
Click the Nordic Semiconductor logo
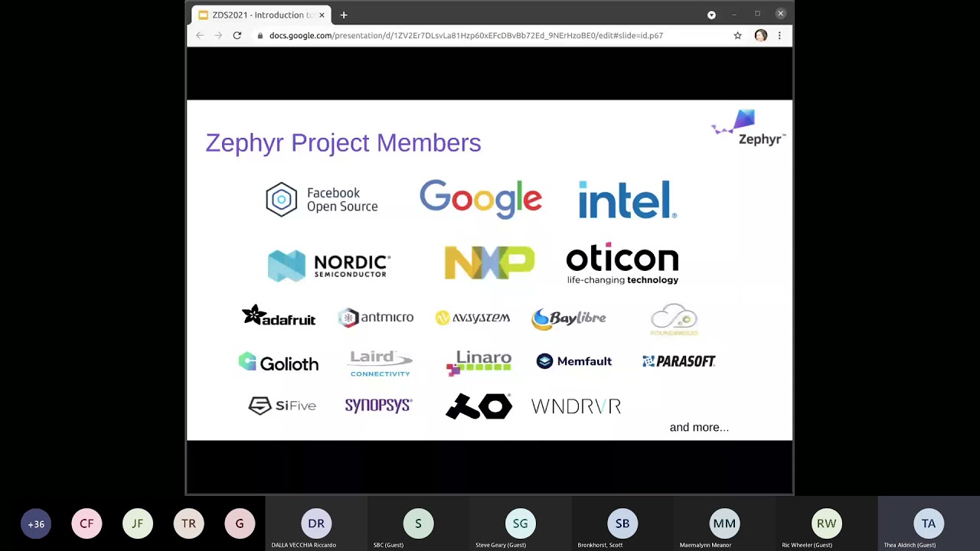coord(329,266)
